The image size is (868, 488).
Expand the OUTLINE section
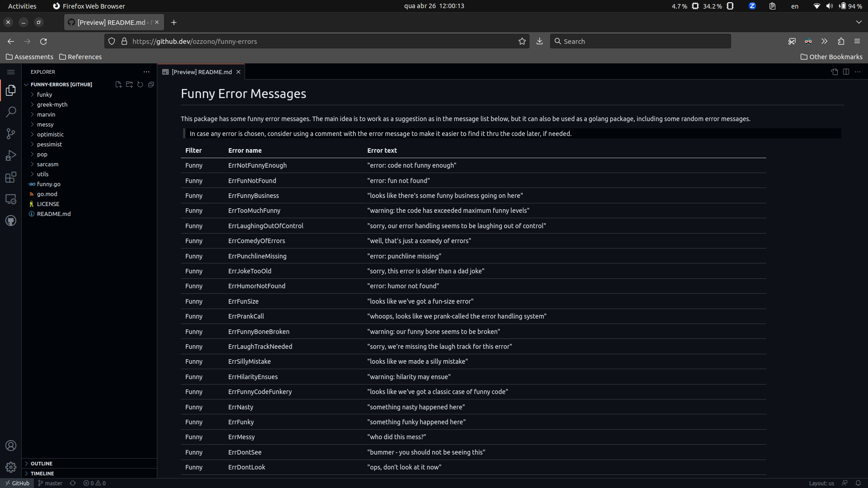coord(89,464)
